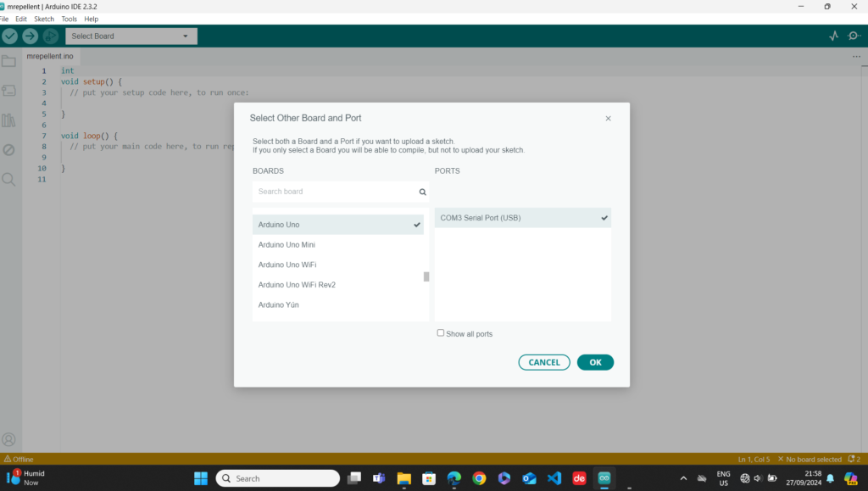Open the weather widget showing Humid

click(25, 478)
